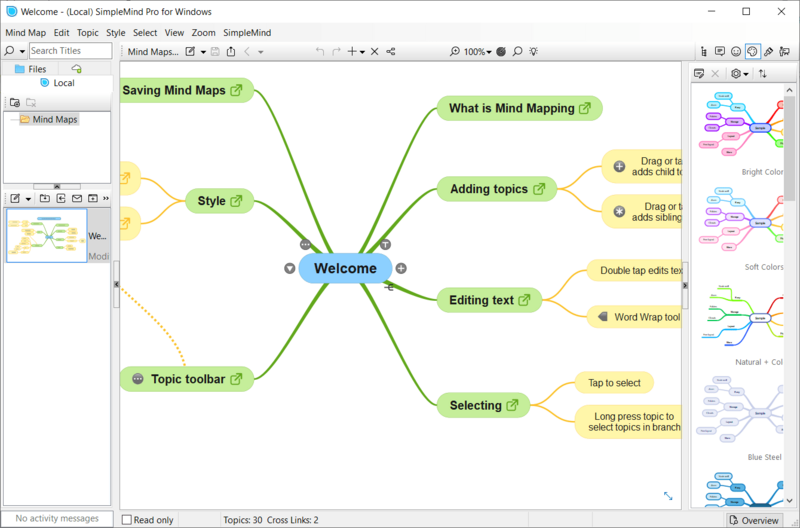Click the search magnifier icon beside Search Titles
The width and height of the screenshot is (800, 528).
[x=9, y=51]
